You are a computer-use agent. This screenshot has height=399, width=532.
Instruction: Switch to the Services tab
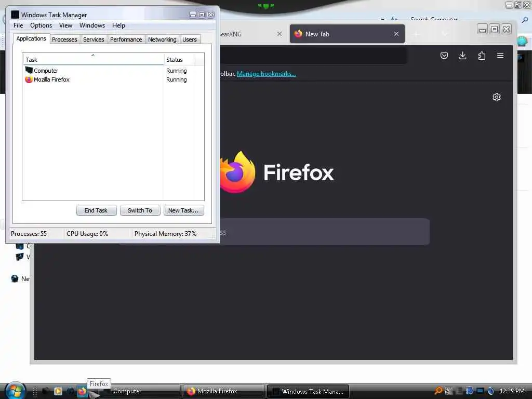tap(94, 39)
